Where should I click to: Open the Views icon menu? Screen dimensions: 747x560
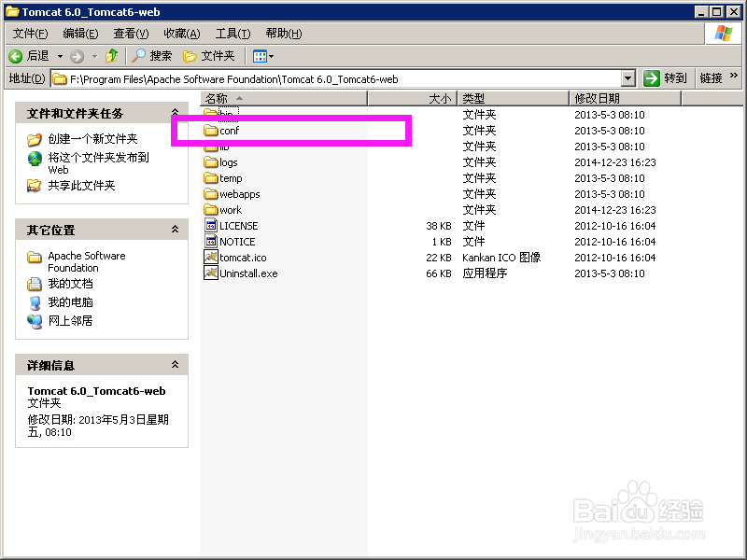pyautogui.click(x=263, y=57)
